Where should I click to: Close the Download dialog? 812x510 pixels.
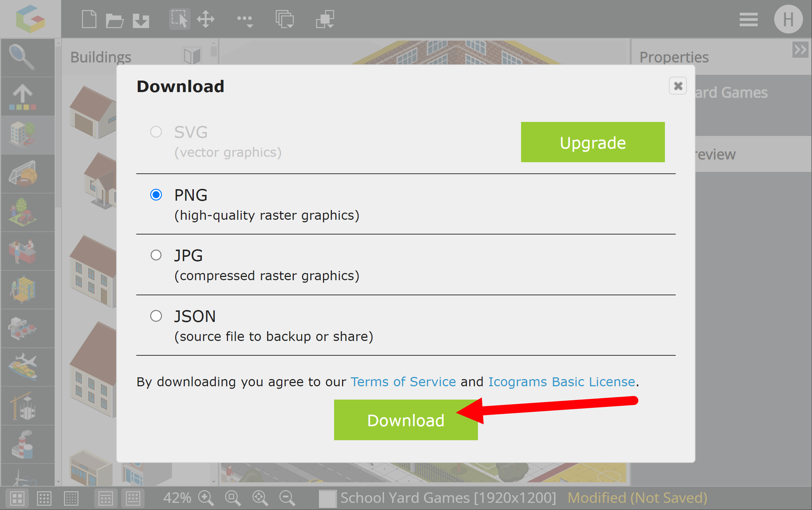(678, 86)
